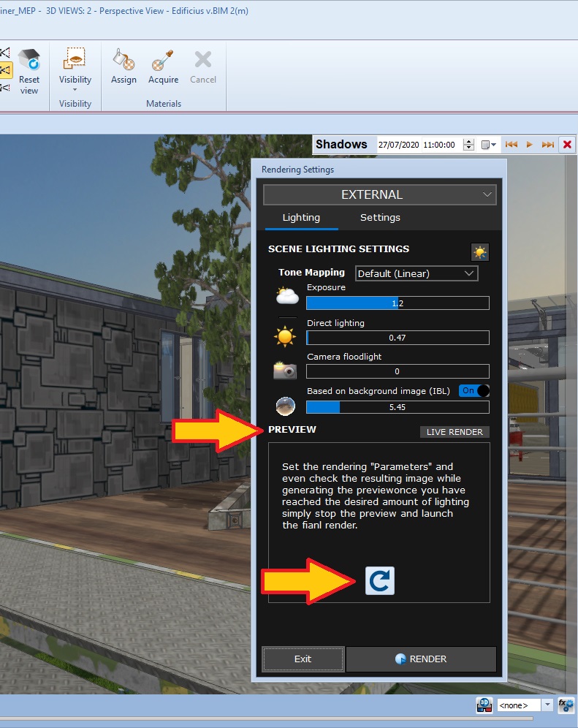Image resolution: width=578 pixels, height=728 pixels.
Task: Close the Shadows toolbar with red X
Action: pos(567,145)
